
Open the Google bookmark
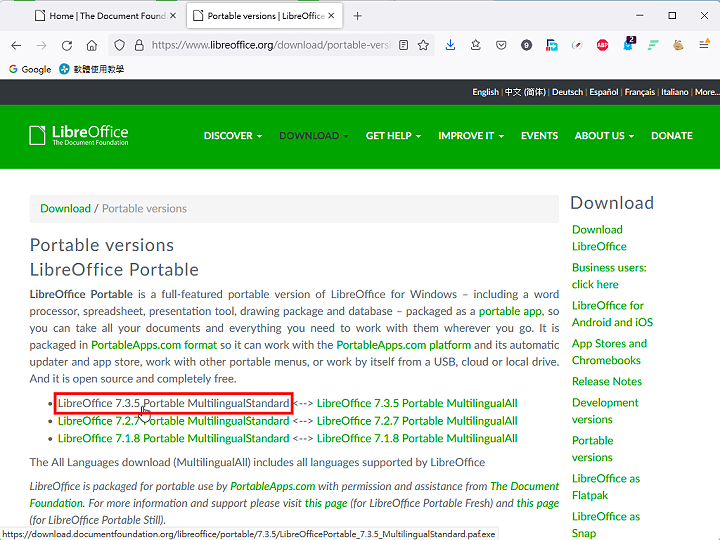(30, 69)
